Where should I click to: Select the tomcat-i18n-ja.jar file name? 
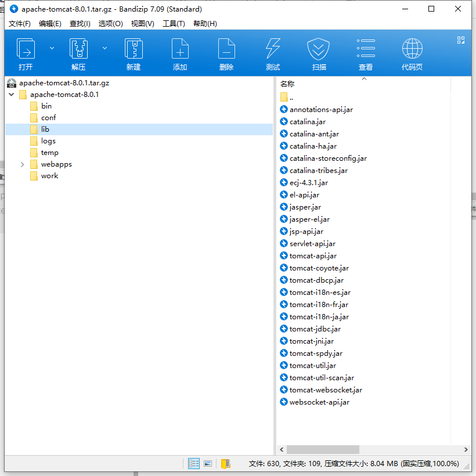319,316
